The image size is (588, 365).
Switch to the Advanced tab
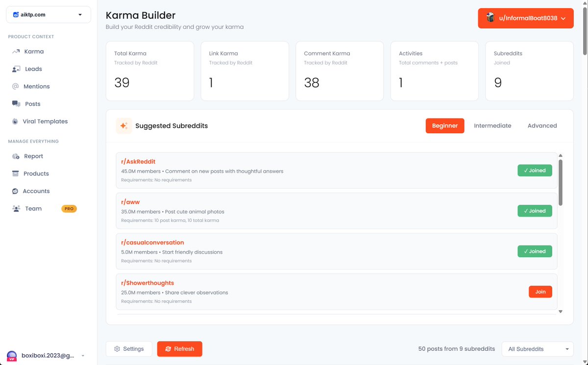coord(542,126)
